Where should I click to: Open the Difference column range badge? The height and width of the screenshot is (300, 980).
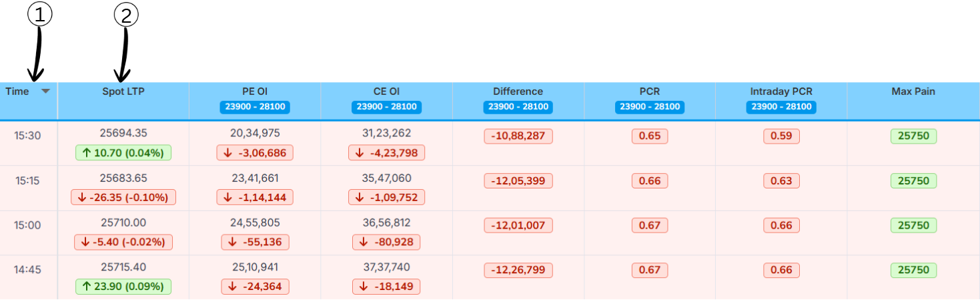point(518,107)
